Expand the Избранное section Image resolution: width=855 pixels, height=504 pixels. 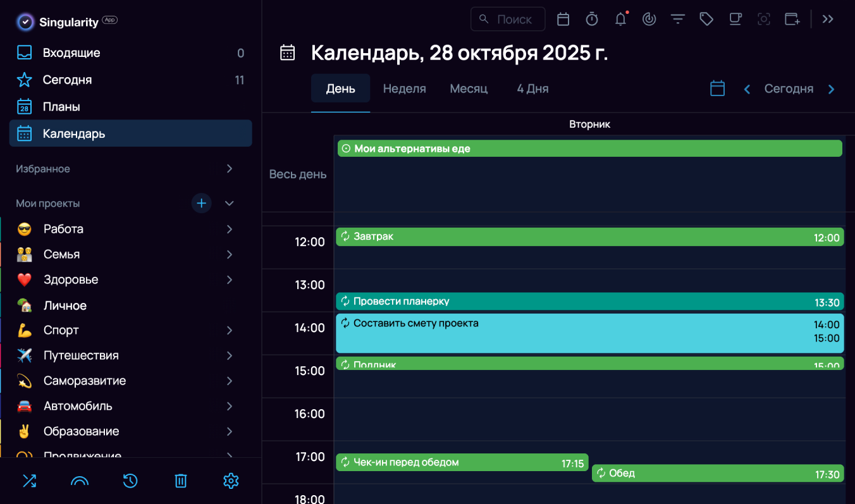click(x=229, y=169)
